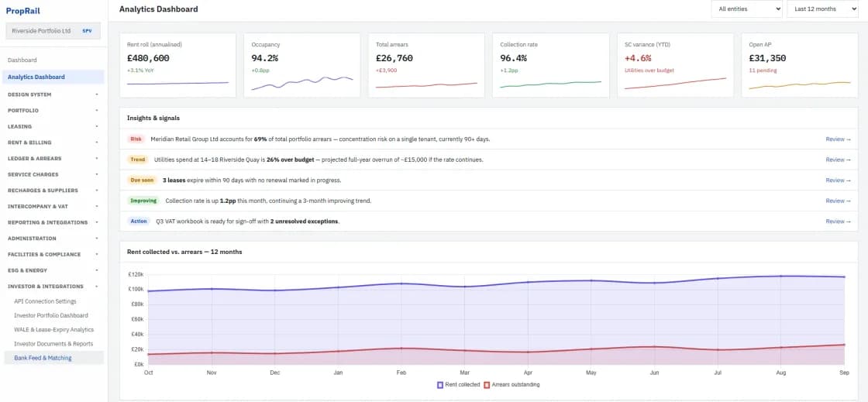This screenshot has height=402, width=868.
Task: Expand the ESG & Energy section
Action: tap(53, 270)
